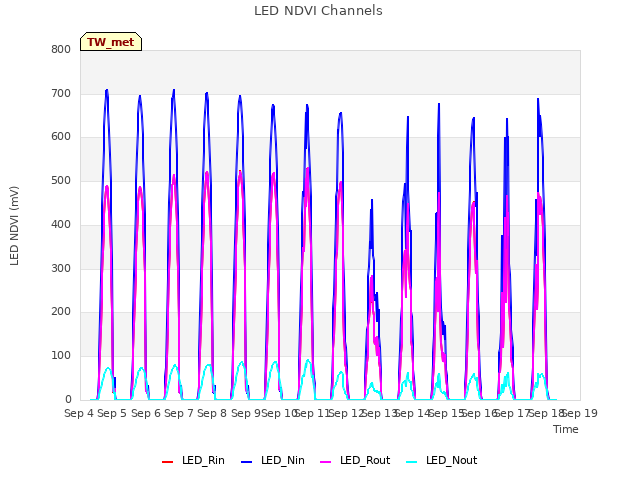Toggle the LED_Rin legend entry
This screenshot has height=480, width=640.
(193, 460)
